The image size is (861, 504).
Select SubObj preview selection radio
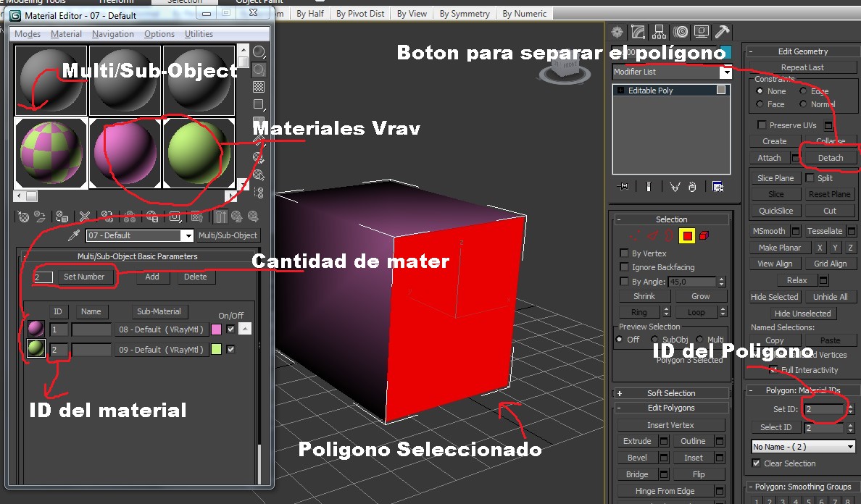coord(654,339)
